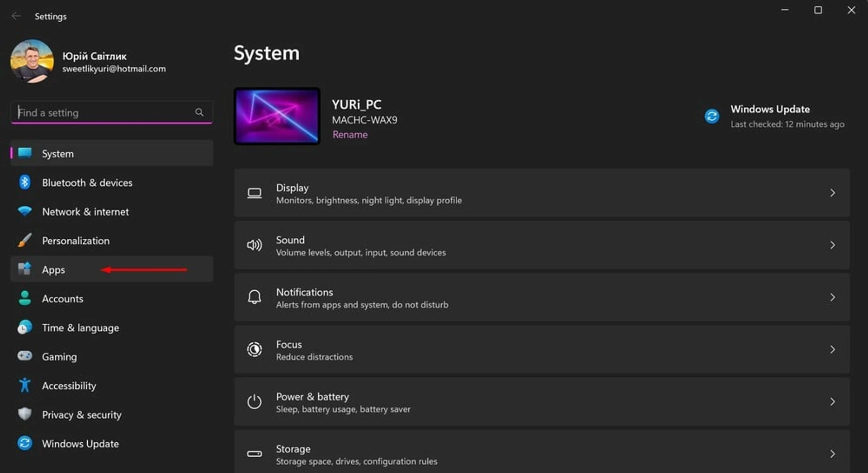
Task: Open the System category label
Action: (58, 154)
